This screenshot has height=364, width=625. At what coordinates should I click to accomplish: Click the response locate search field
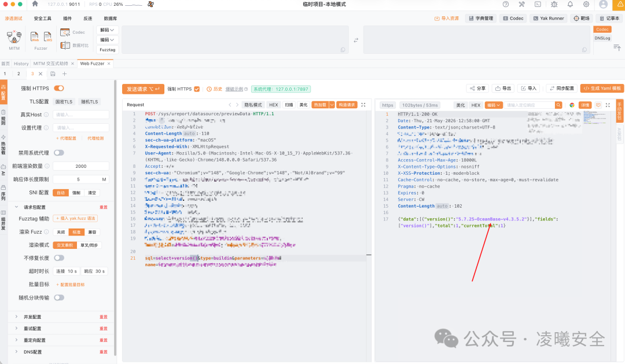(x=530, y=105)
